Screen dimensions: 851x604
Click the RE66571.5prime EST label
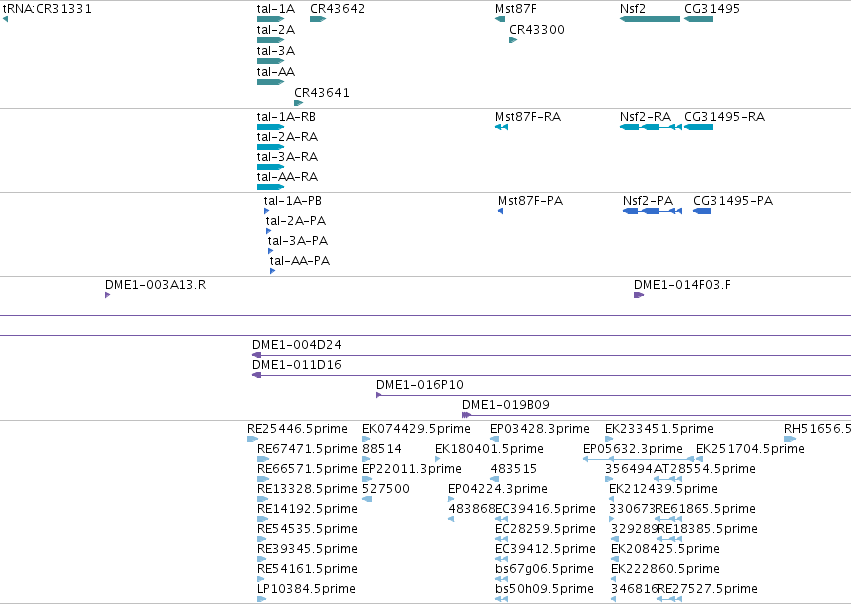click(x=307, y=469)
